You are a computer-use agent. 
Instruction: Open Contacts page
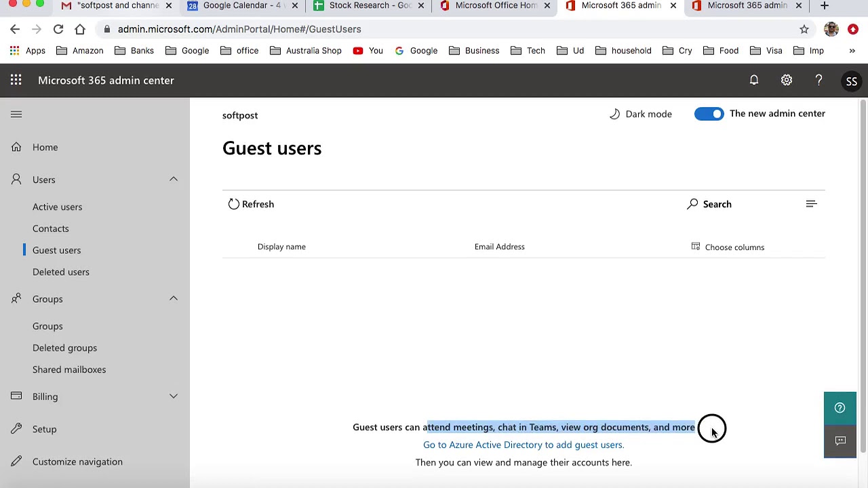click(50, 228)
